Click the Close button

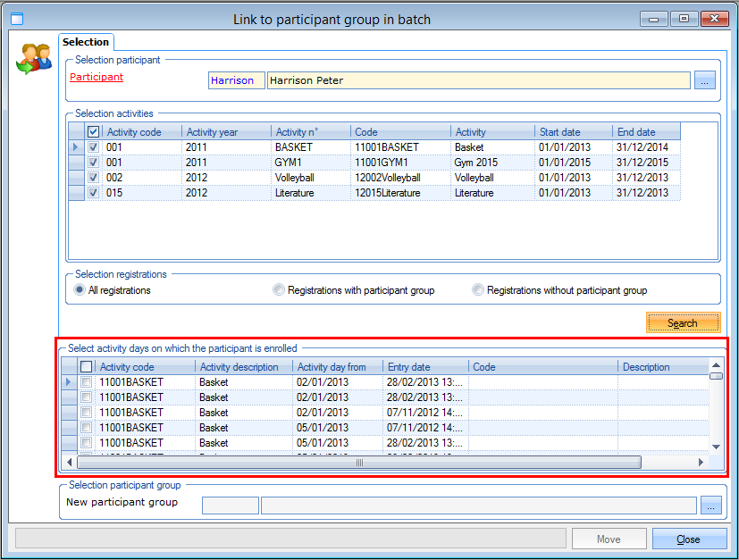pos(688,539)
